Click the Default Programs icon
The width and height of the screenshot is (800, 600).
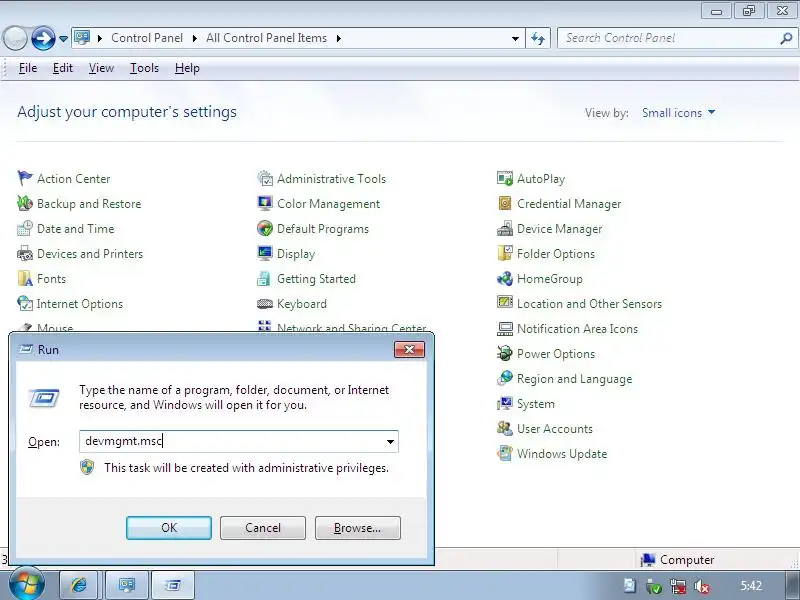(x=265, y=228)
